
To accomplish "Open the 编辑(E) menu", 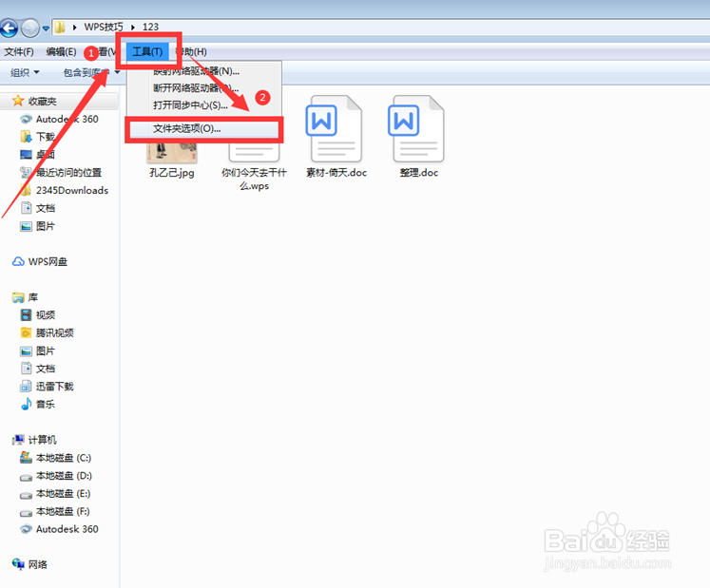I will [61, 51].
